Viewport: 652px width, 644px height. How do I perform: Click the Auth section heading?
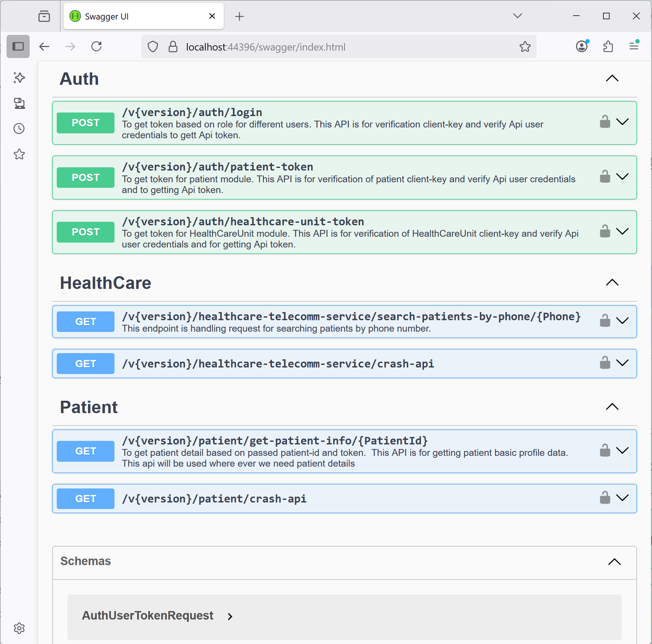79,79
